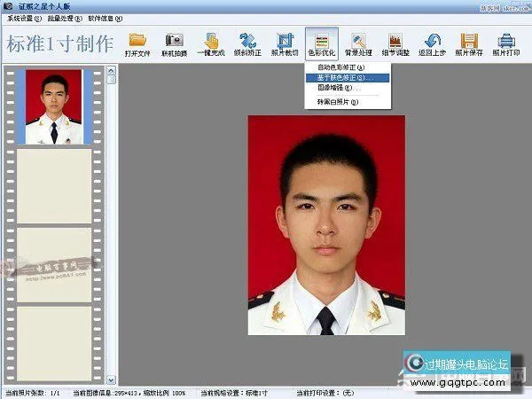The height and width of the screenshot is (399, 532).
Task: Choose 基于肤色矫正 menu entry
Action: 348,78
